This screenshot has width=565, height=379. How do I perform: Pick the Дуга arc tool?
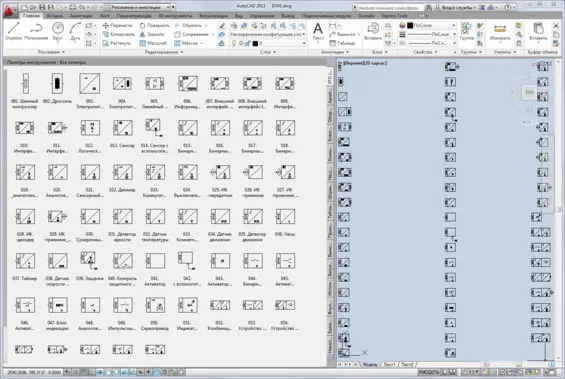point(75,31)
